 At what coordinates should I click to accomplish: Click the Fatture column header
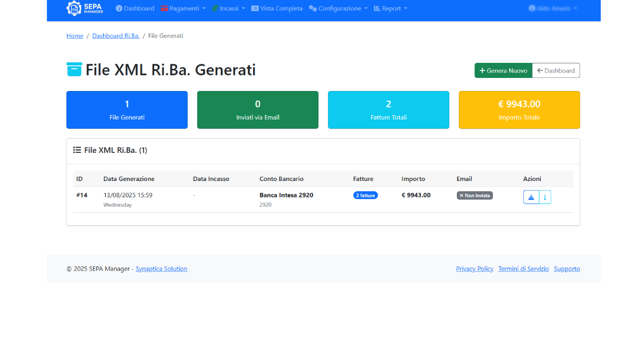tap(363, 178)
